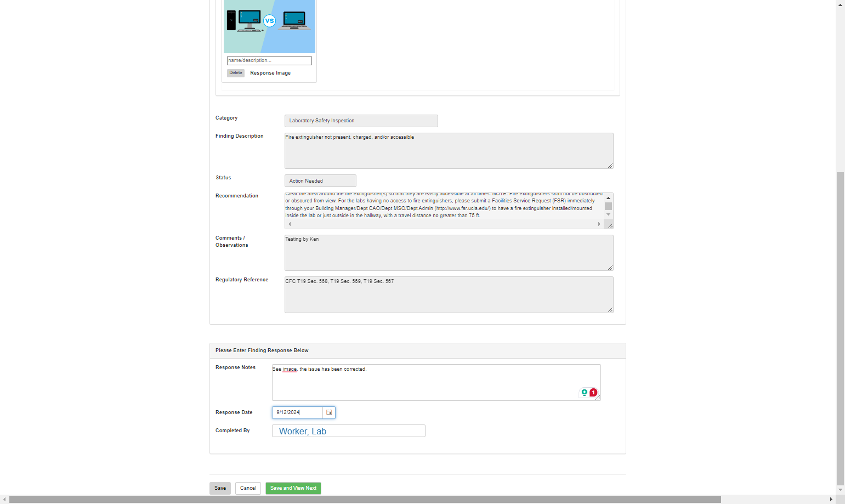Click the image name/description input field
This screenshot has height=504, width=845.
(269, 61)
